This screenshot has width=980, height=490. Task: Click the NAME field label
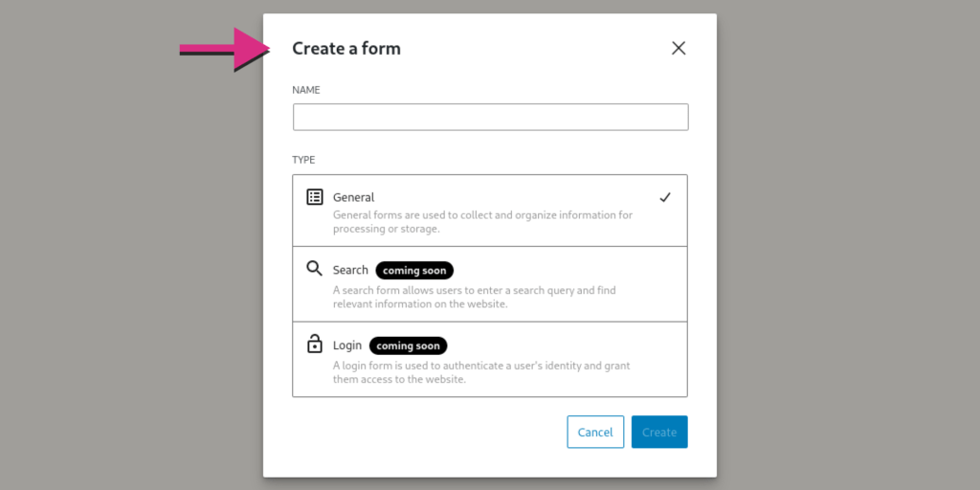tap(306, 90)
